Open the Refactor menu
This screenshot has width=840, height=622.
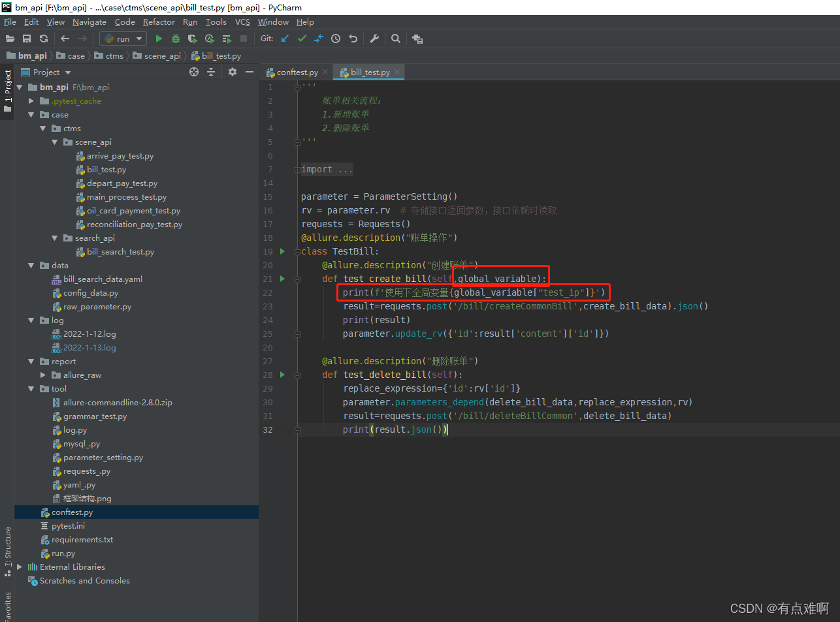pyautogui.click(x=159, y=22)
